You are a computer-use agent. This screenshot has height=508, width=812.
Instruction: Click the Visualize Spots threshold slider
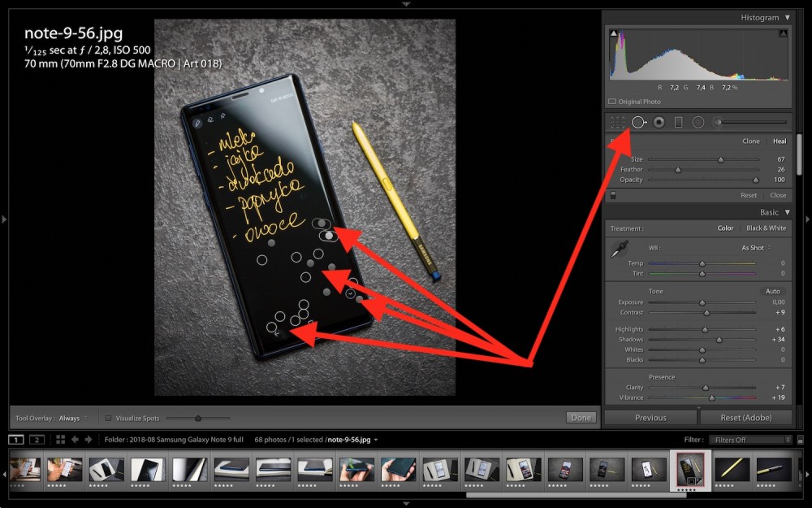[x=198, y=419]
